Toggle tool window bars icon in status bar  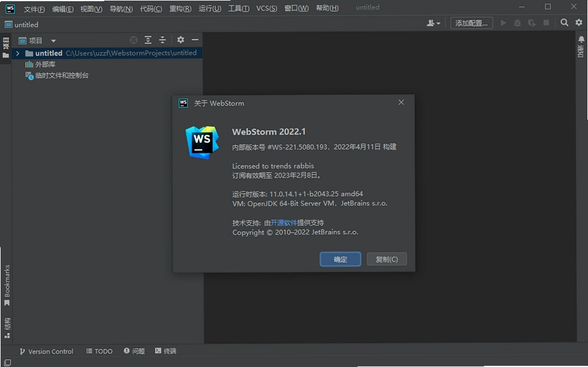pos(7,362)
